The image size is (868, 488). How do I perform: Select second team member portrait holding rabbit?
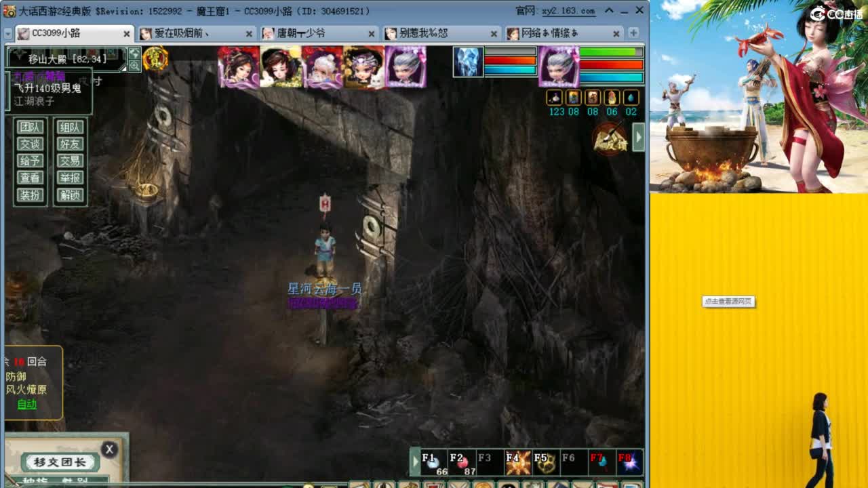(281, 66)
